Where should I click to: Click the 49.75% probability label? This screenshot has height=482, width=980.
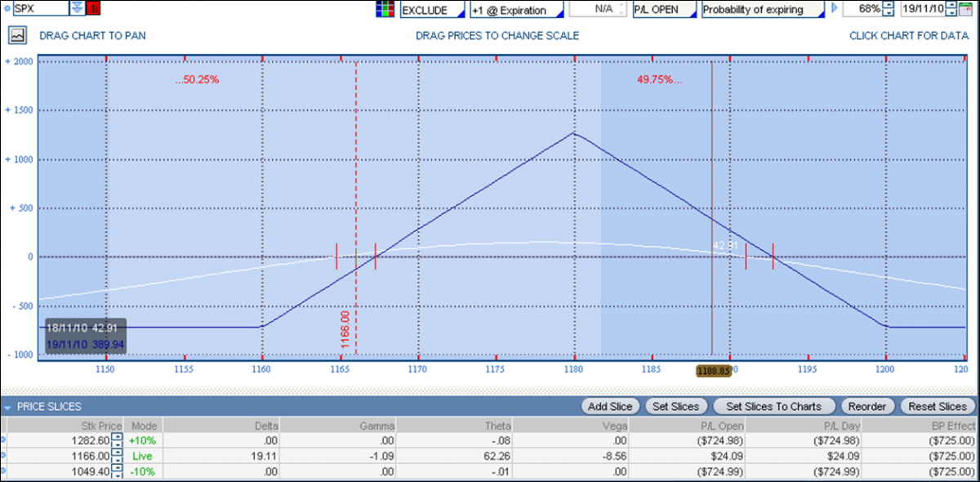658,79
